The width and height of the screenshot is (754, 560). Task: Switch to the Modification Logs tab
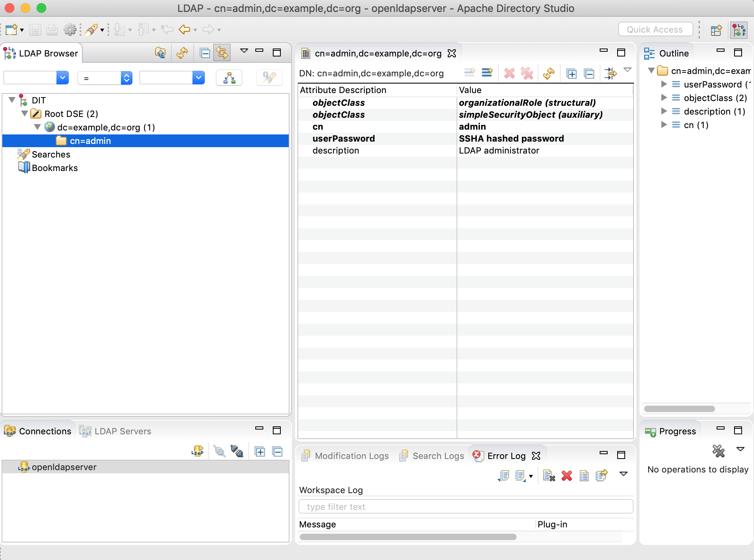[x=351, y=456]
